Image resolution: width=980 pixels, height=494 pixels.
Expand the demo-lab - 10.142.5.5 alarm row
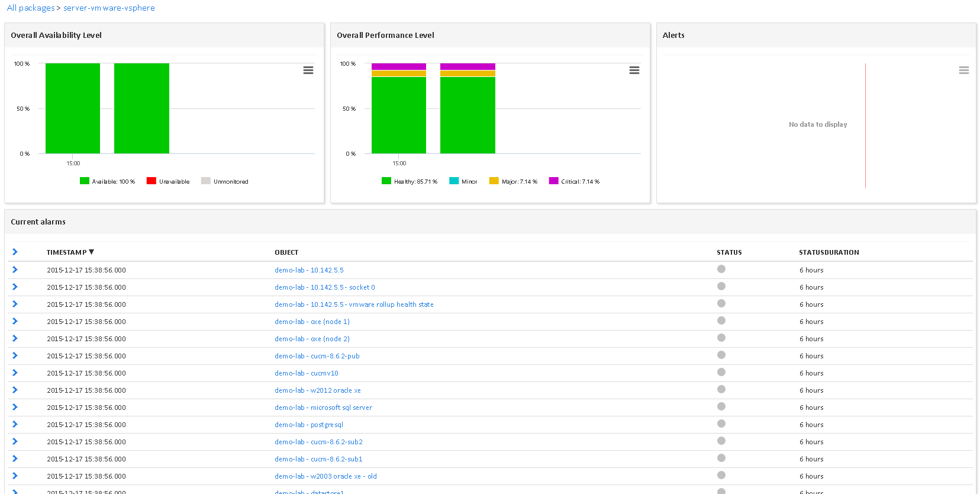click(15, 270)
